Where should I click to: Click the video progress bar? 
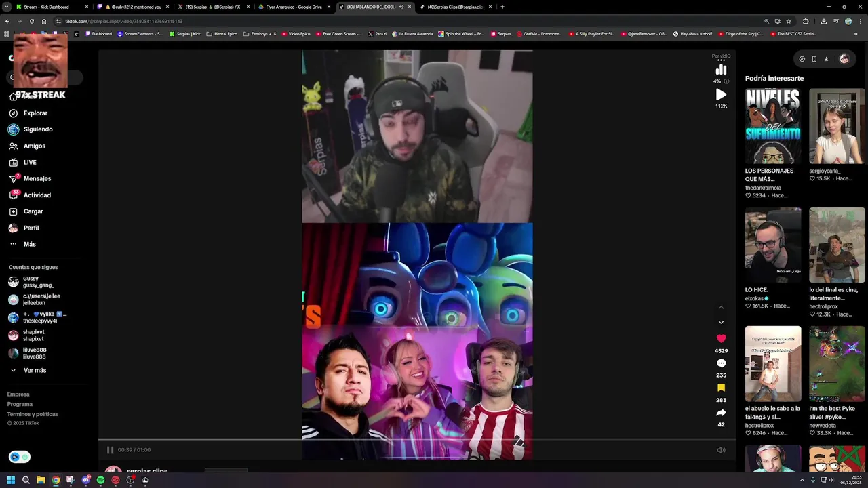click(x=417, y=439)
